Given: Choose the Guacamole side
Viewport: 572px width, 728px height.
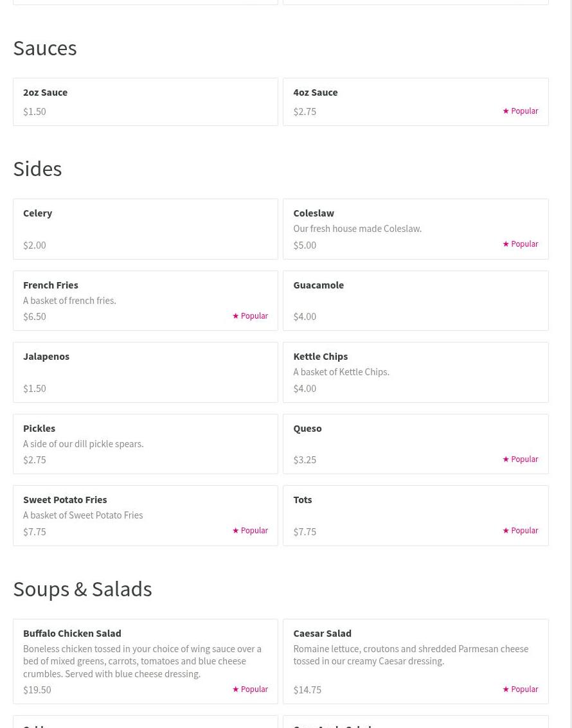Looking at the screenshot, I should click(318, 285).
